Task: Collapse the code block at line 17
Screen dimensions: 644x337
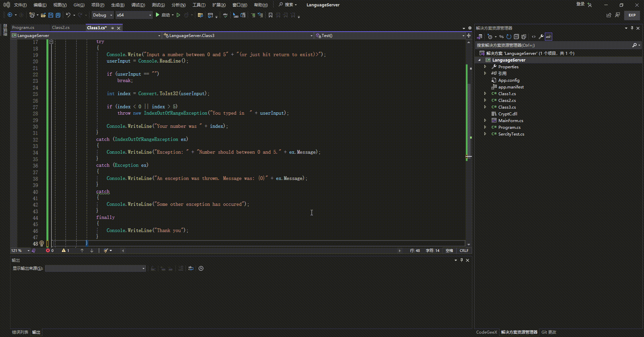Action: point(51,42)
